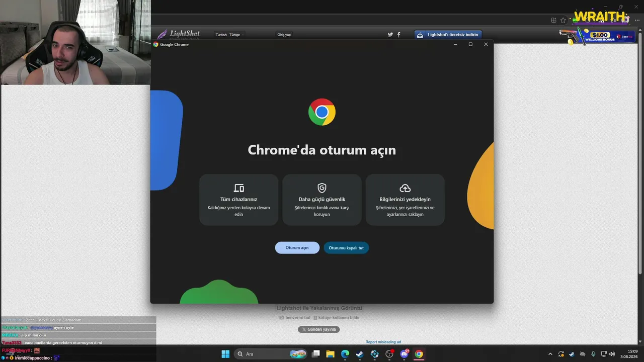Select the "Tüm cihazlarınız" devices icon
This screenshot has width=644, height=362.
(239, 188)
